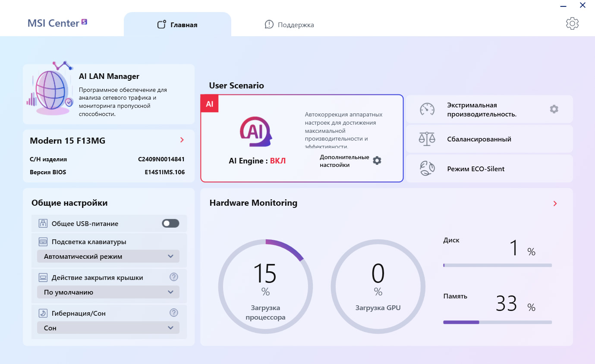
Task: Click the balance scales icon
Action: 427,139
